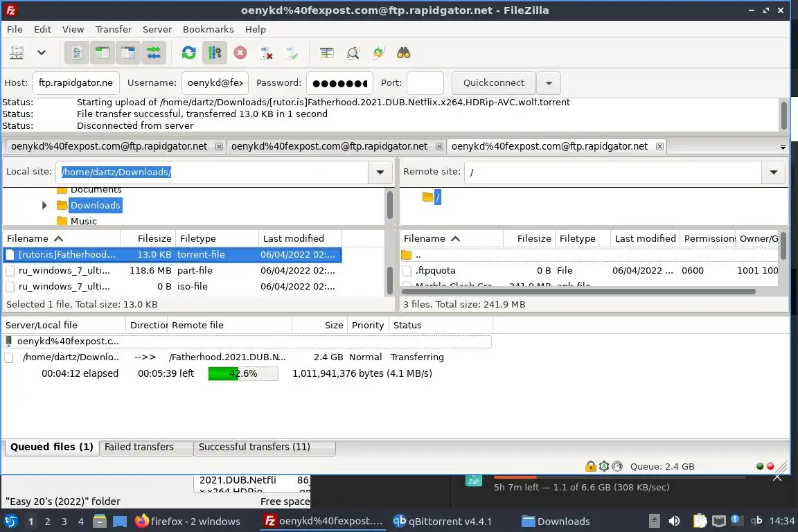Reconnect to the last server
The width and height of the screenshot is (798, 532).
(292, 53)
